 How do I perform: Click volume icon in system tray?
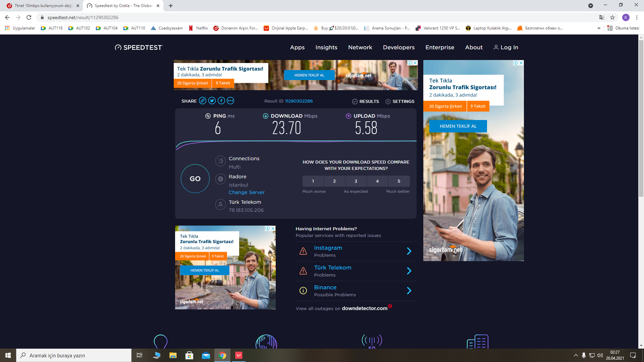(x=600, y=355)
